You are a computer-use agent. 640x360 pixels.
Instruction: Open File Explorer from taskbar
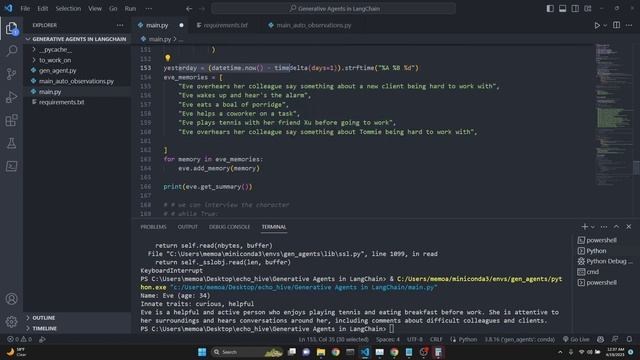pyautogui.click(x=321, y=352)
